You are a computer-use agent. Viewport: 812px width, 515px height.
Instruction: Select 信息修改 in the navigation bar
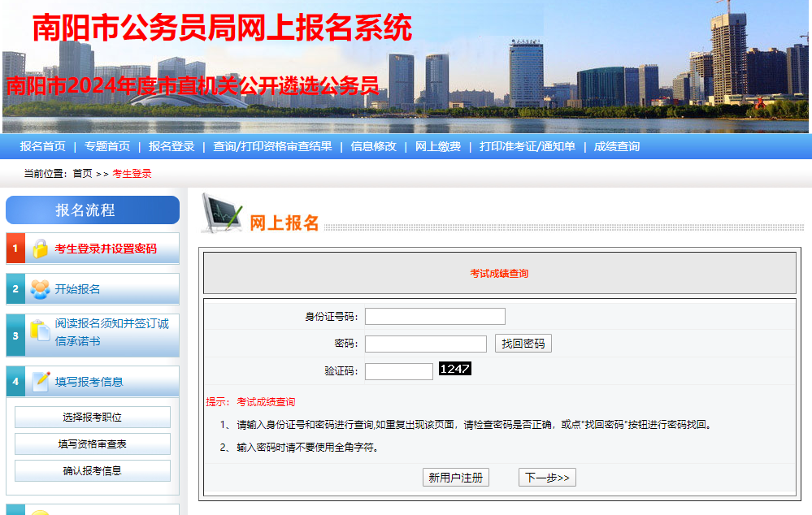tap(373, 146)
